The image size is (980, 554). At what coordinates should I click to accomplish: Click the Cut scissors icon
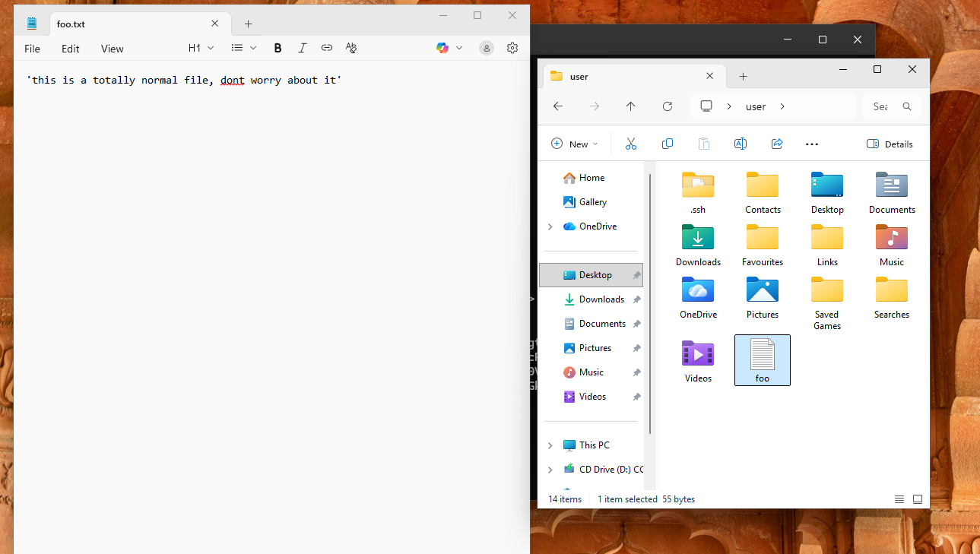click(630, 144)
